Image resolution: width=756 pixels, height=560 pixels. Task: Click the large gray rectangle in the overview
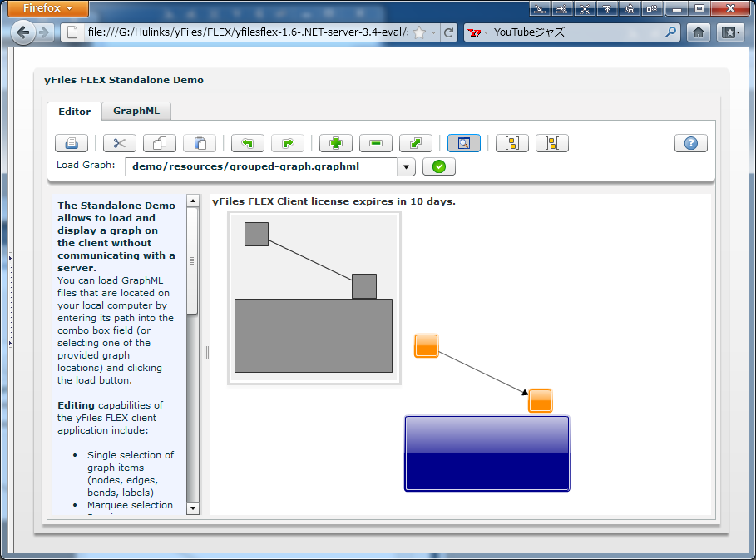(x=314, y=335)
